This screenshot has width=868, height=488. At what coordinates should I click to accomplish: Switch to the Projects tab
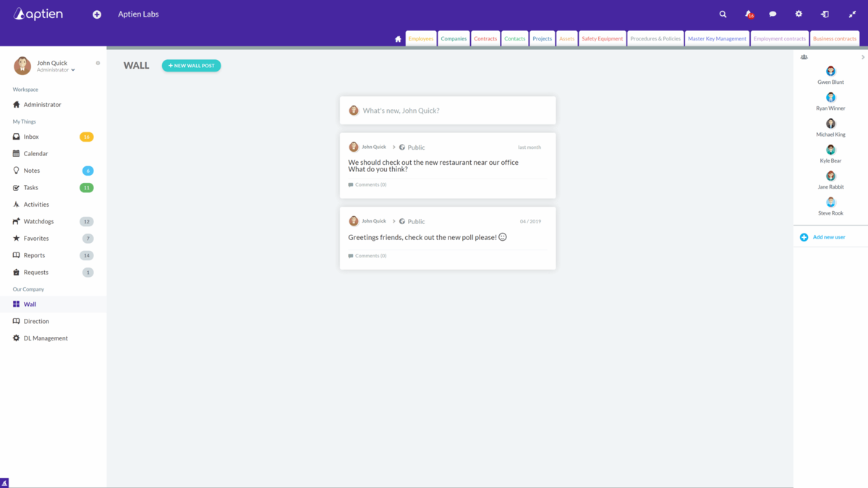(542, 39)
